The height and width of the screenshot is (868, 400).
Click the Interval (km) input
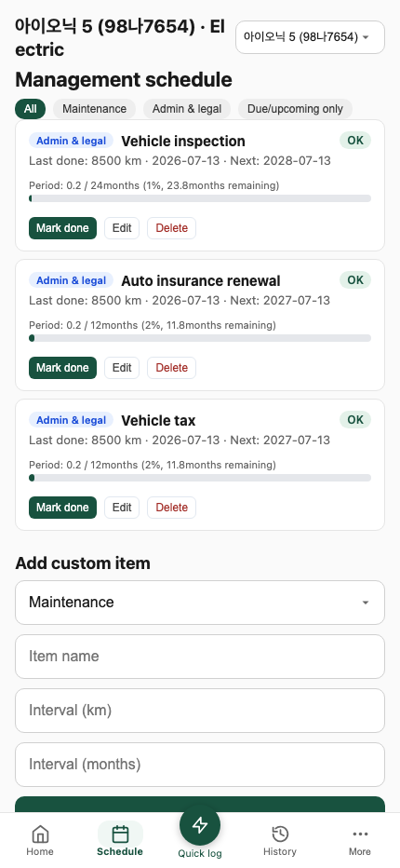point(200,711)
